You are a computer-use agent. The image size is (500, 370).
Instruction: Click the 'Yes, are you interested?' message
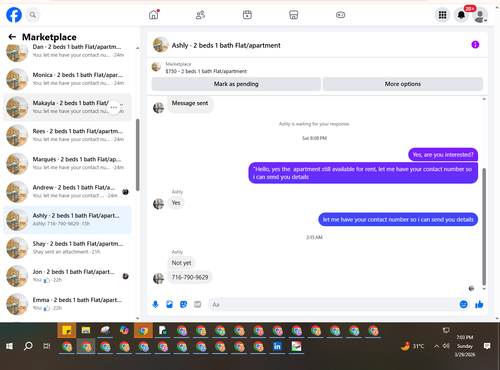443,155
